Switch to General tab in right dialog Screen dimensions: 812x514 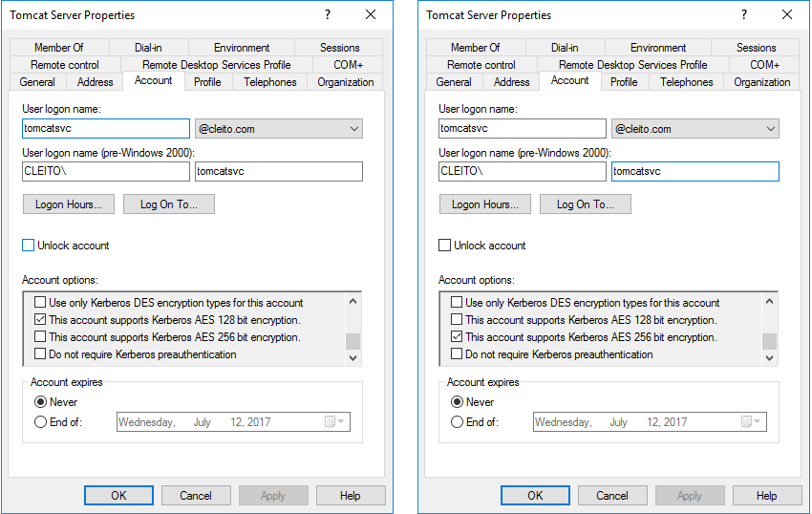pos(454,82)
